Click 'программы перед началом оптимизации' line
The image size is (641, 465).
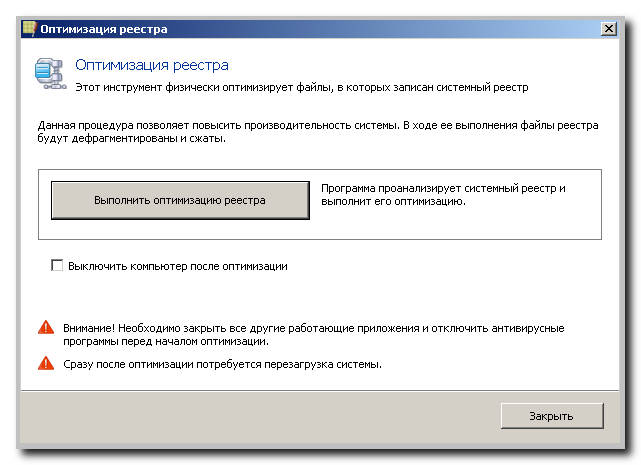166,341
